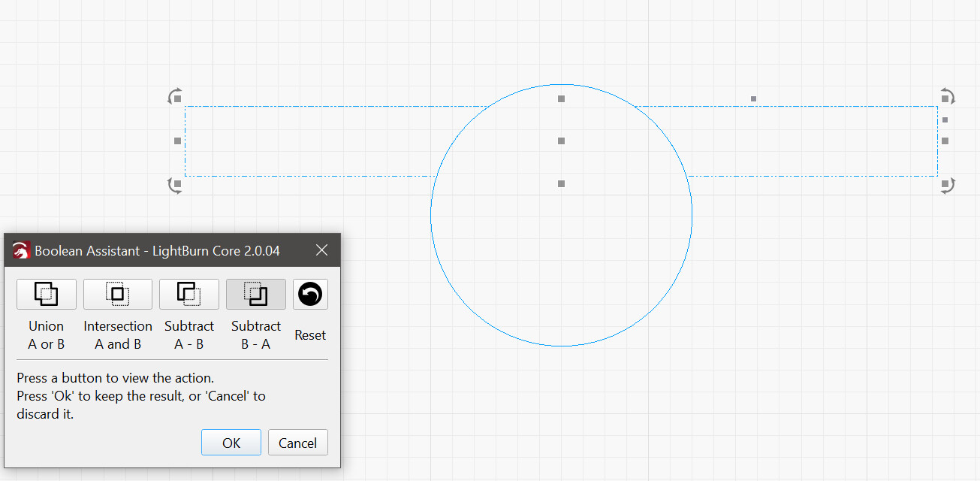Grab the top-left rotation handle of the selection
Image resolution: width=980 pixels, height=481 pixels.
(x=176, y=97)
